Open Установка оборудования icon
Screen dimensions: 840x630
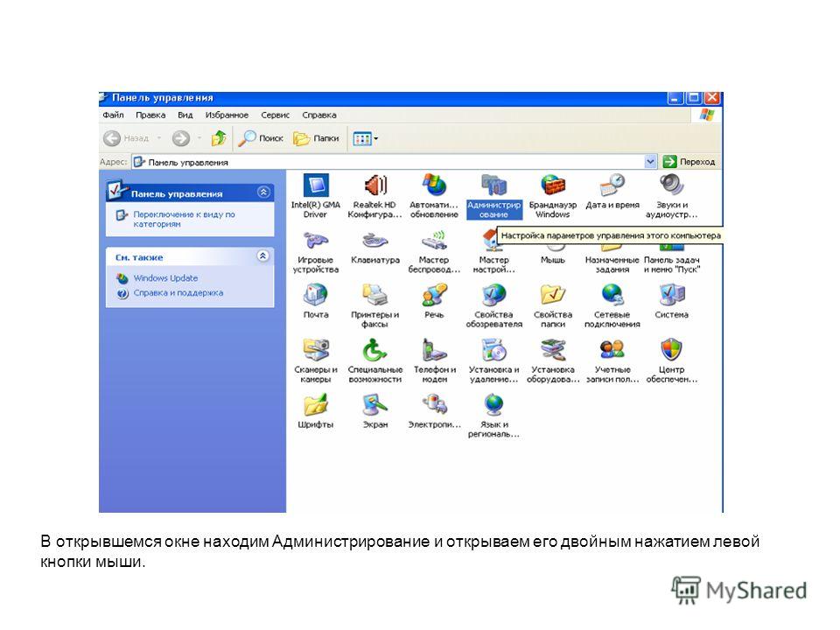553,360
